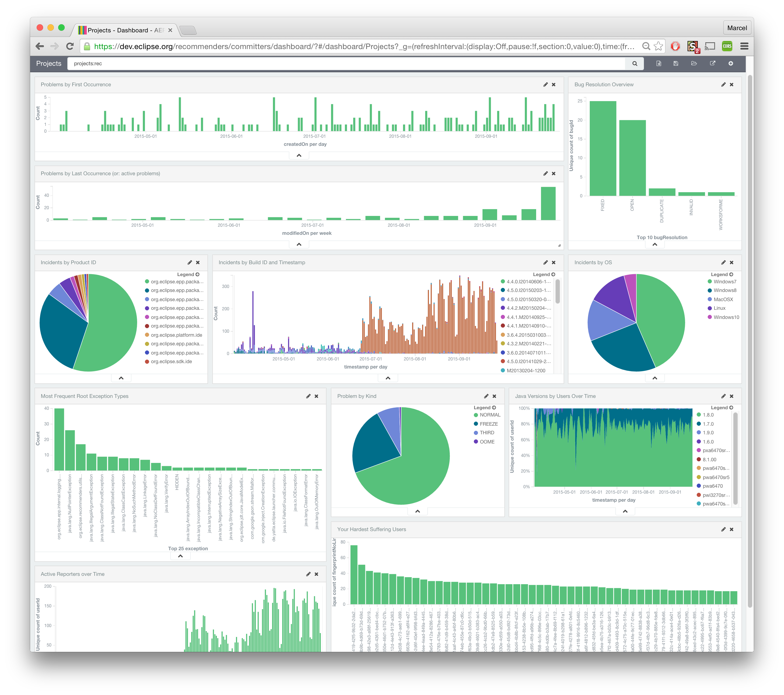Select the FREEZE legend entry
784x695 pixels.
(x=486, y=424)
